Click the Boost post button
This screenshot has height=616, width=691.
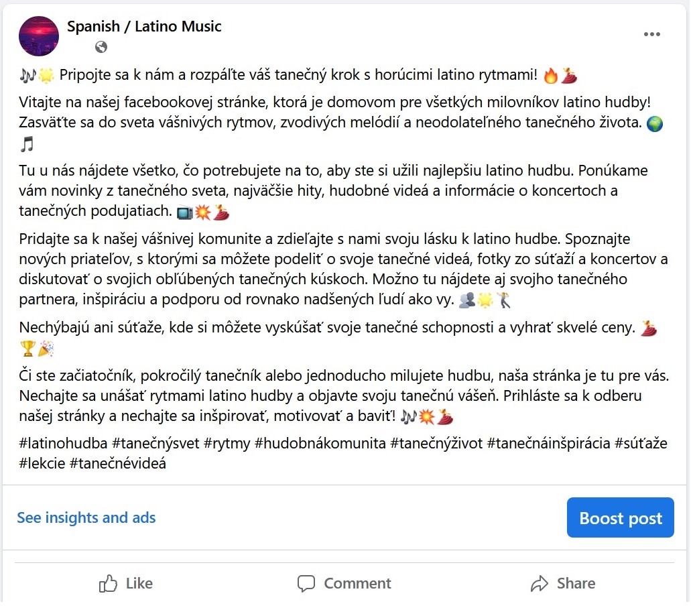[x=621, y=517]
